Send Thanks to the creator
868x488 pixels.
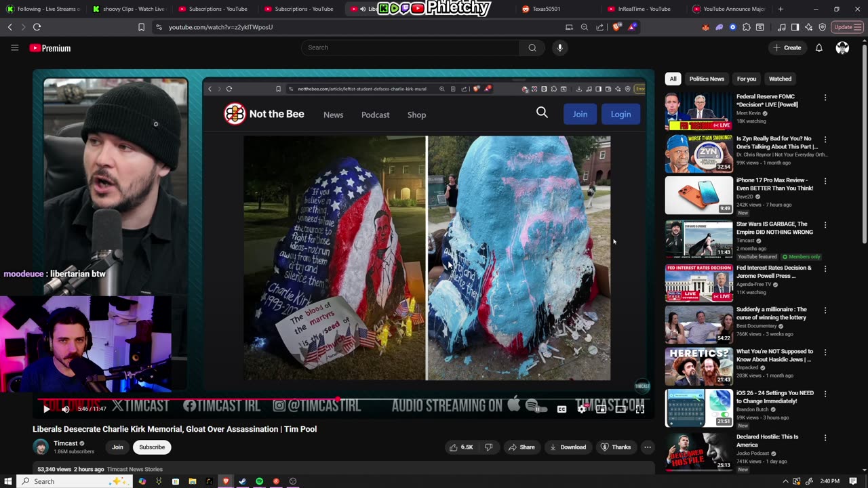(616, 447)
